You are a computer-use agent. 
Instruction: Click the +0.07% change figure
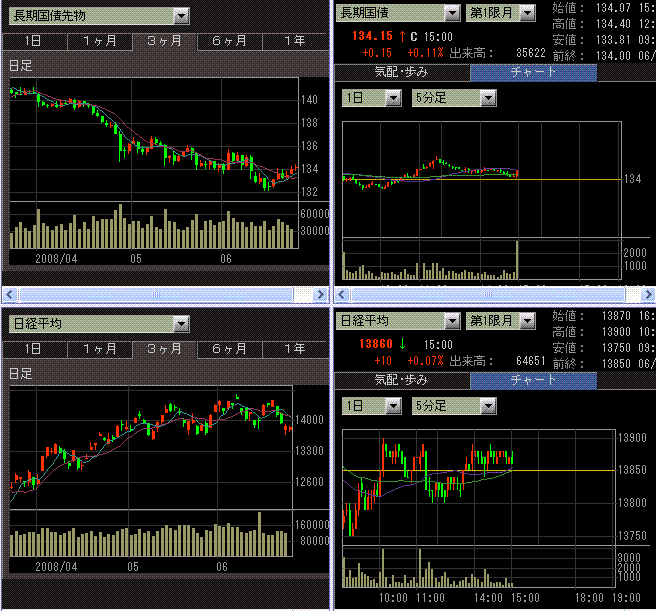pos(425,361)
